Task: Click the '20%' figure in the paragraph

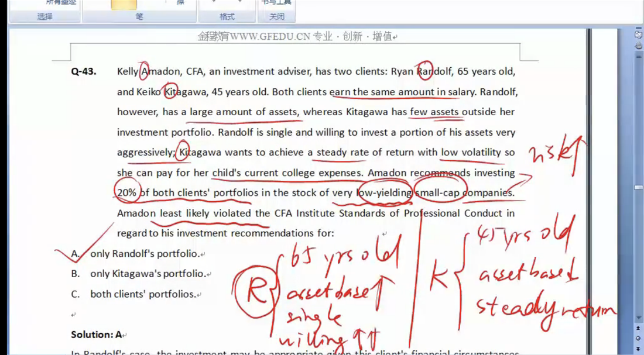Action: [x=126, y=193]
